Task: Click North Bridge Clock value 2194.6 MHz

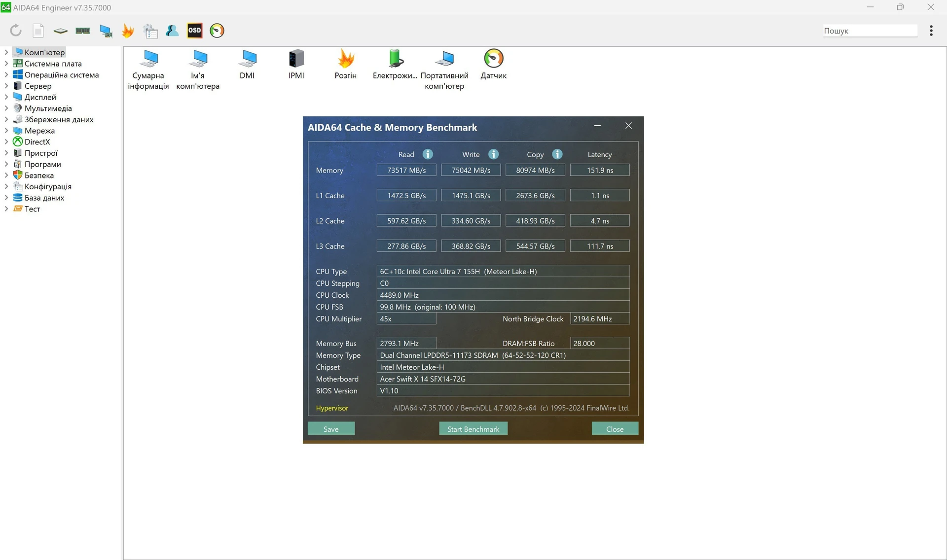Action: pyautogui.click(x=600, y=318)
